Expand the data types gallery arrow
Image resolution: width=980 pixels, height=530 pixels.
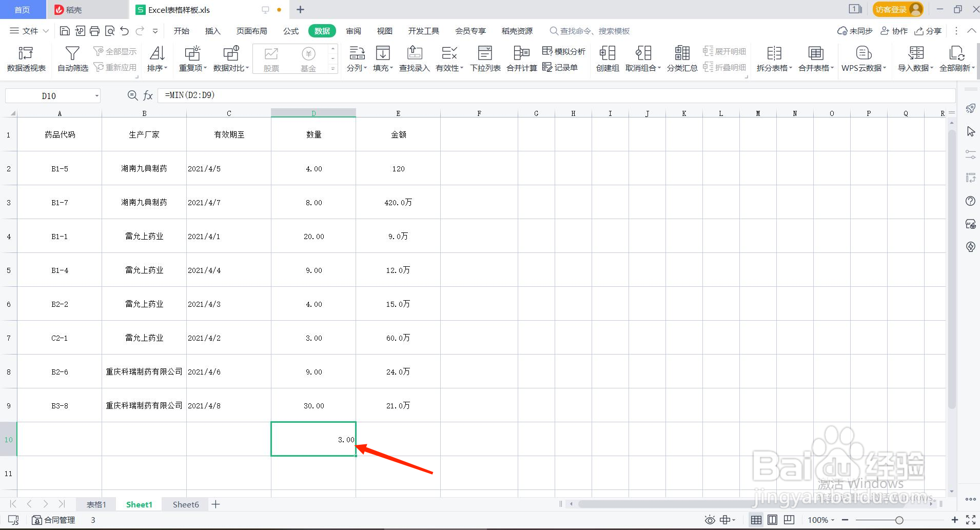(333, 68)
